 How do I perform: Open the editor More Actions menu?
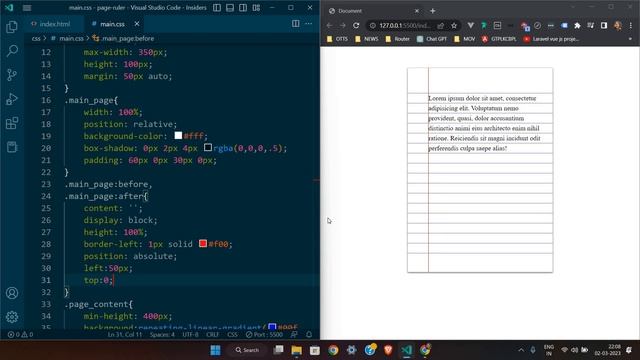pos(309,24)
